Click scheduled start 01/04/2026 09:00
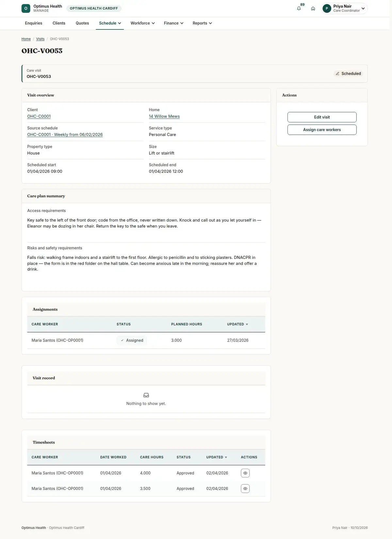392x539 pixels. coord(45,171)
